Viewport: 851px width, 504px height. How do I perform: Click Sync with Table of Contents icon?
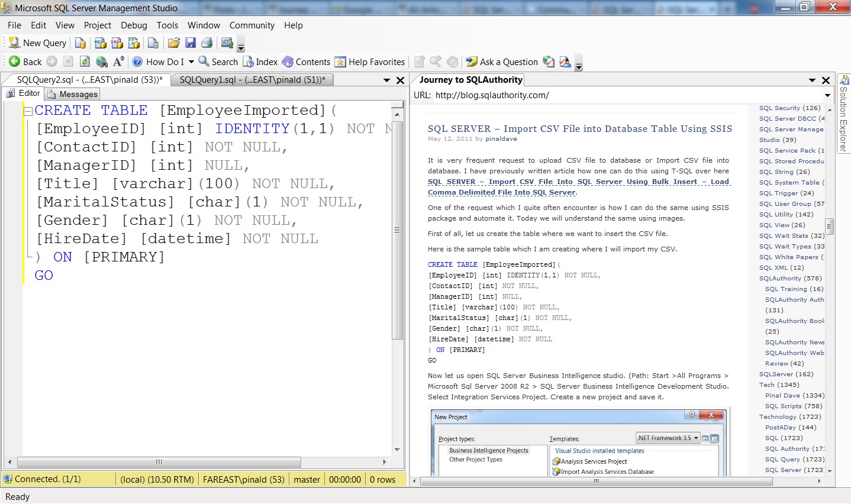tap(452, 62)
